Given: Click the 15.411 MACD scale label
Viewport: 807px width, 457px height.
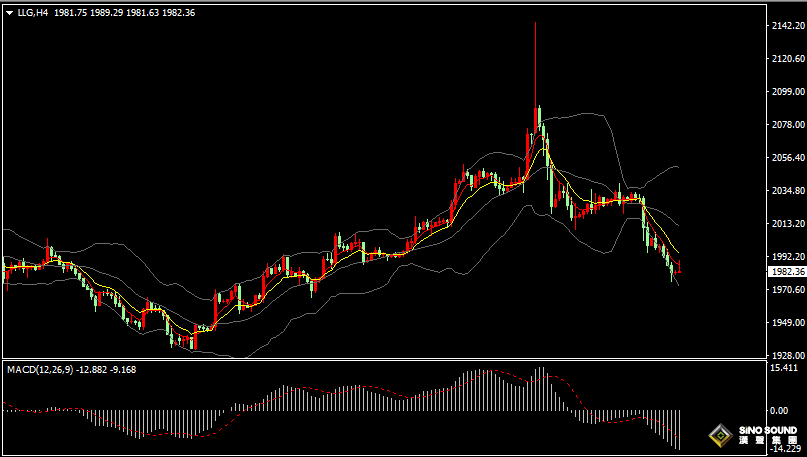Looking at the screenshot, I should (x=783, y=367).
